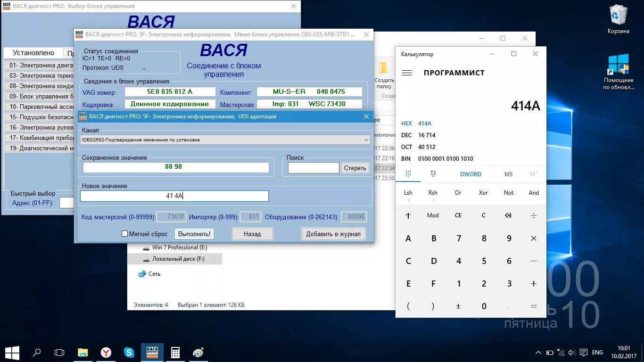
Task: Click the C clear key in calculator
Action: 483,215
